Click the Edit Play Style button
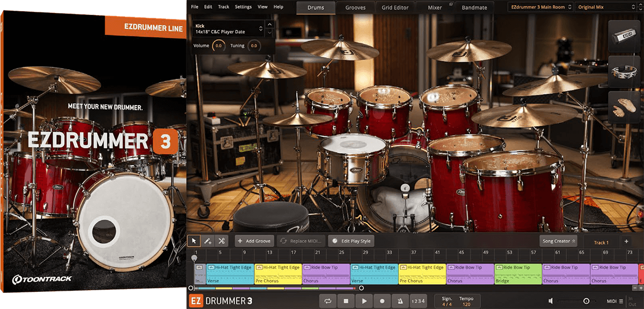 point(351,240)
